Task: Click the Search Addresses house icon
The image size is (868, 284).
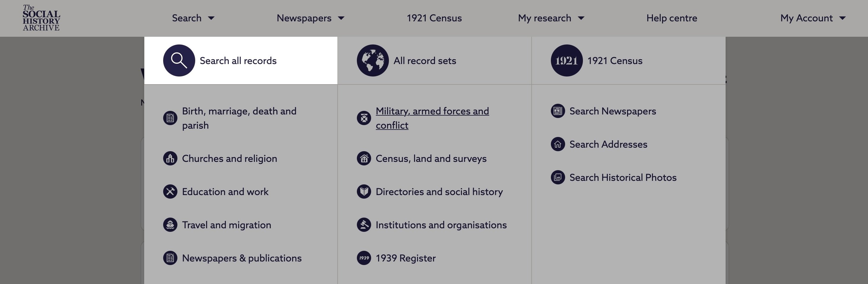Action: 558,144
